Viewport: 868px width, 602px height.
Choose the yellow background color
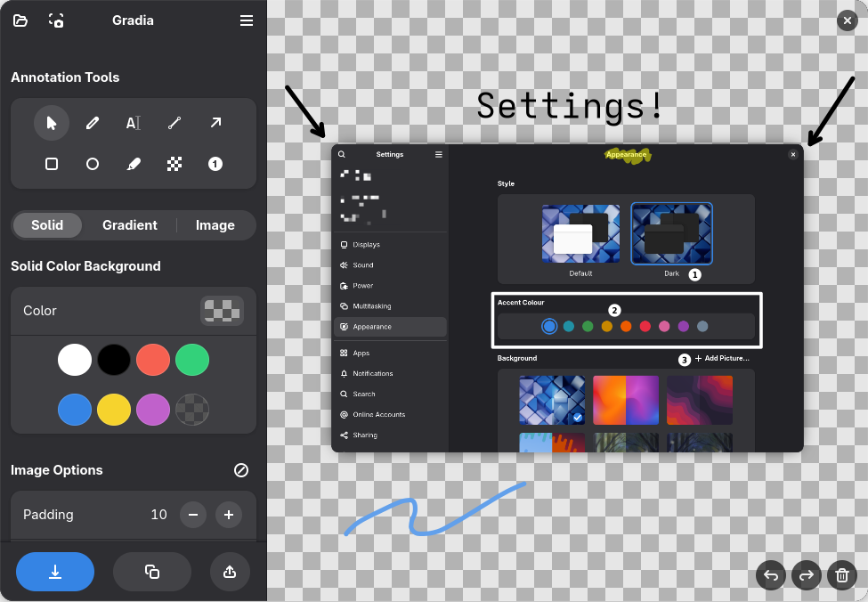click(x=114, y=410)
